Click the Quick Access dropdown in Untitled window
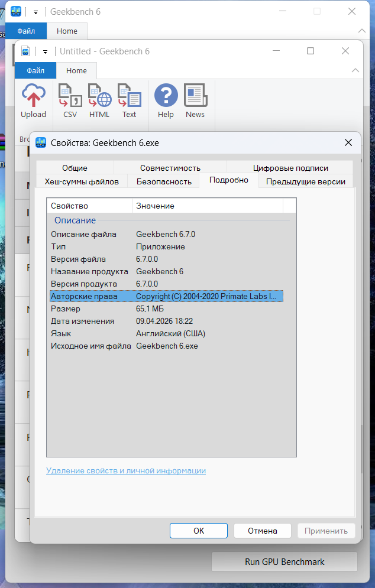Image resolution: width=375 pixels, height=588 pixels. pos(45,51)
